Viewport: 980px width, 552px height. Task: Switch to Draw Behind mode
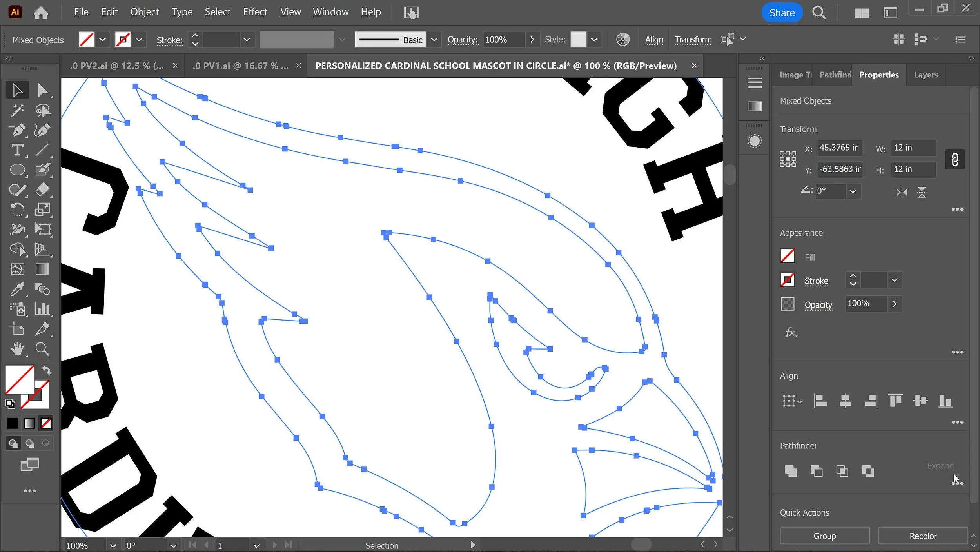click(x=30, y=443)
